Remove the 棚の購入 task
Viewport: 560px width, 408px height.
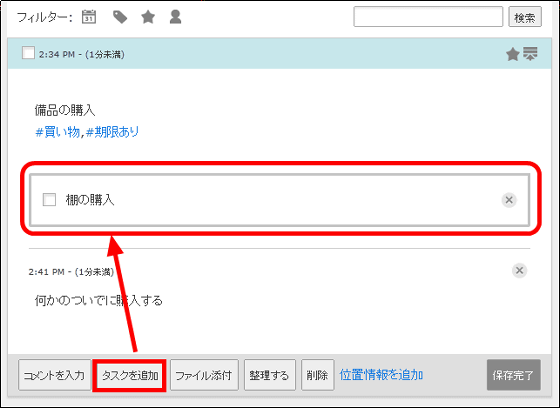509,200
